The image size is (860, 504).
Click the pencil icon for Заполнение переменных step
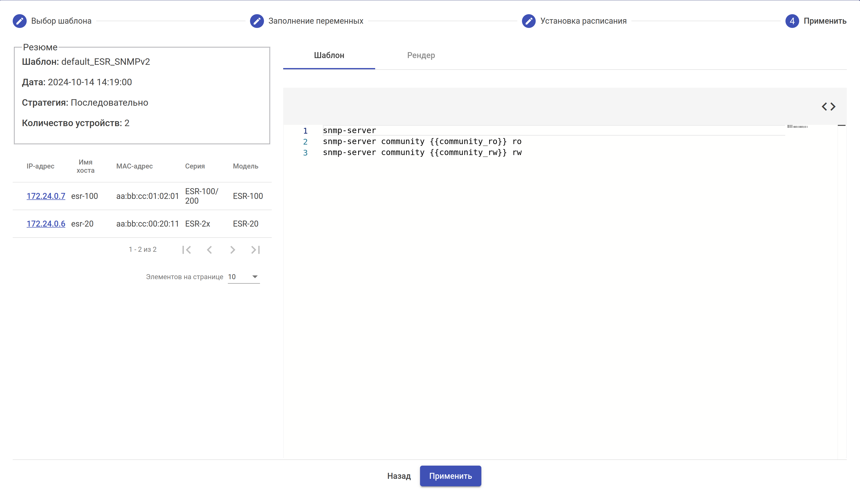point(257,21)
